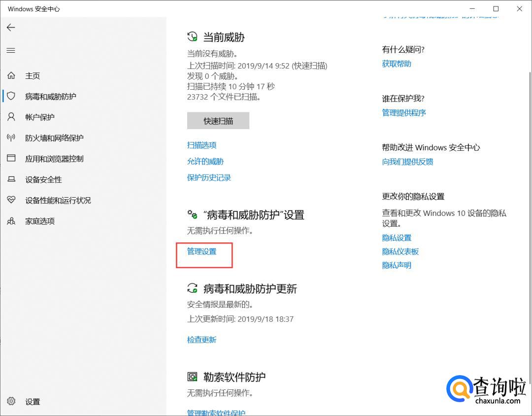Open 防火墙和网络保护 in the sidebar

54,138
